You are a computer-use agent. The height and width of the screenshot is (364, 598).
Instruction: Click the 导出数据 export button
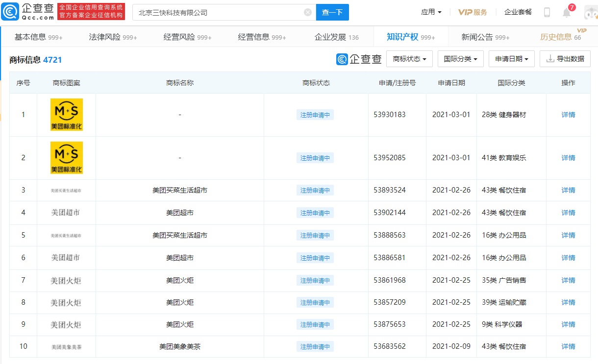click(x=565, y=59)
